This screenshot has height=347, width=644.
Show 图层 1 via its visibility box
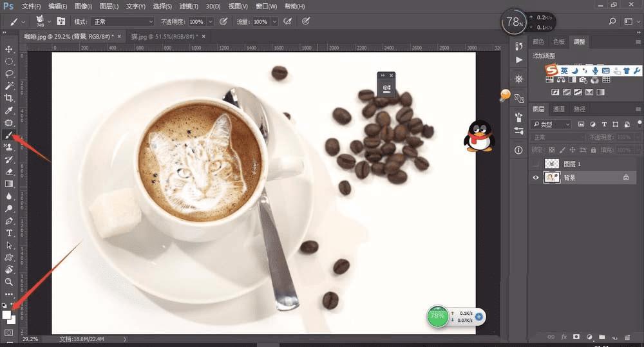pyautogui.click(x=535, y=164)
